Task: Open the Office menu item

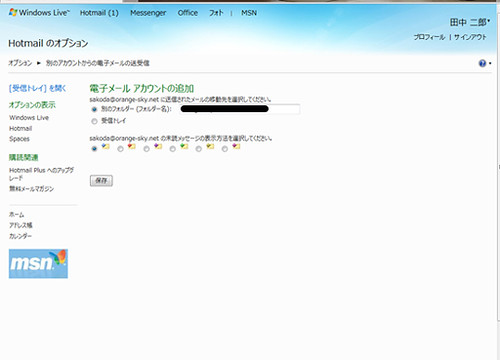Action: (x=188, y=13)
